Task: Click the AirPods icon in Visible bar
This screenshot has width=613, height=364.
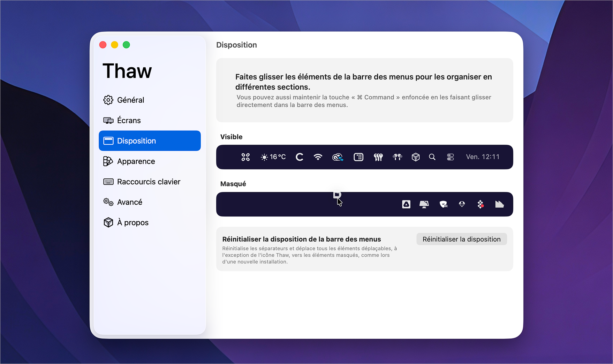Action: click(397, 157)
